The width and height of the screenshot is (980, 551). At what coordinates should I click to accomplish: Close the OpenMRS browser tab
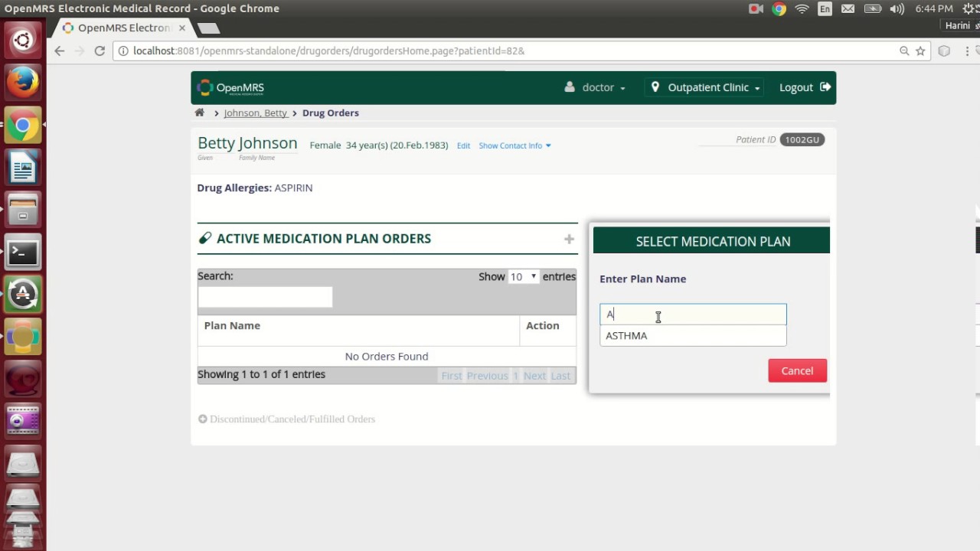pyautogui.click(x=182, y=28)
